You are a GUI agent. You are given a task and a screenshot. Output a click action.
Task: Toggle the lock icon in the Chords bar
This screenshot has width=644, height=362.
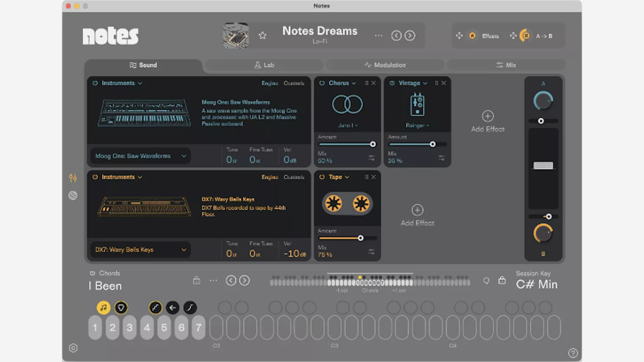197,280
